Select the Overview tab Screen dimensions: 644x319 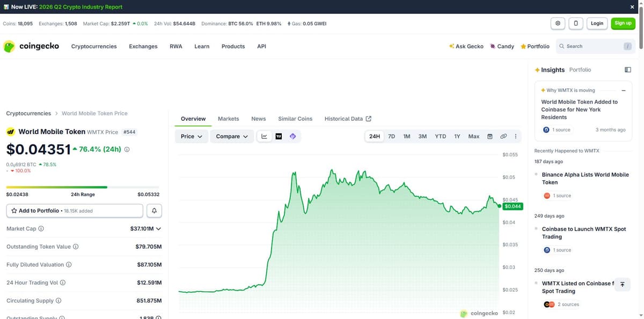[193, 119]
